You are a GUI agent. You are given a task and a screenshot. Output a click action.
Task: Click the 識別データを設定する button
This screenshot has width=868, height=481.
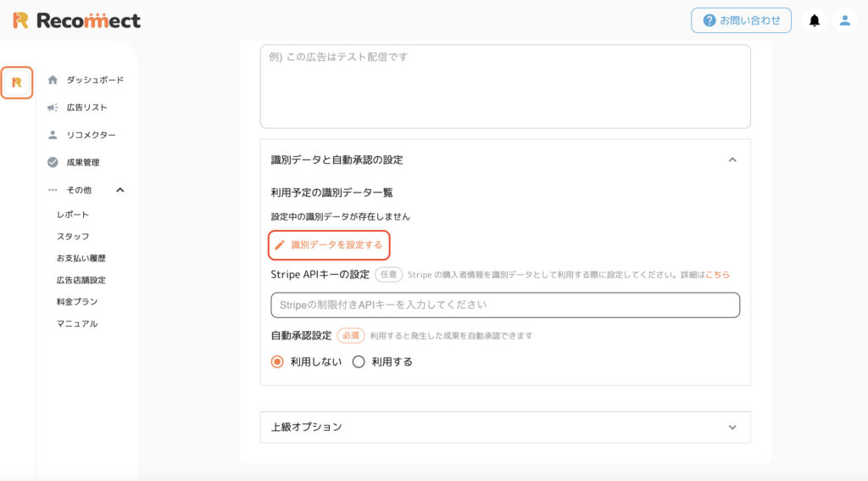pyautogui.click(x=330, y=245)
